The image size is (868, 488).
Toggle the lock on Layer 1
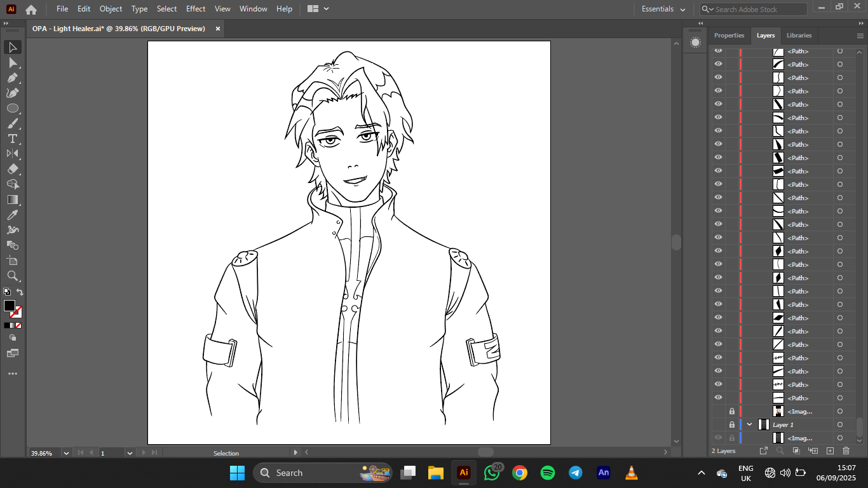pyautogui.click(x=731, y=424)
